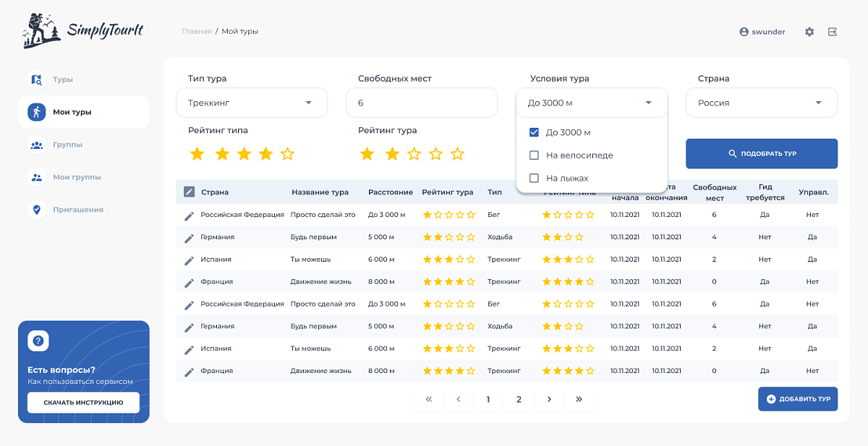Uncheck the До 3000 м checkbox

(534, 132)
